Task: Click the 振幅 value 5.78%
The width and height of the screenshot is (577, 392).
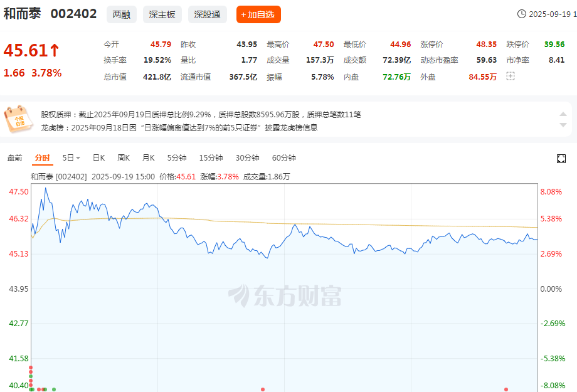Action: [322, 77]
